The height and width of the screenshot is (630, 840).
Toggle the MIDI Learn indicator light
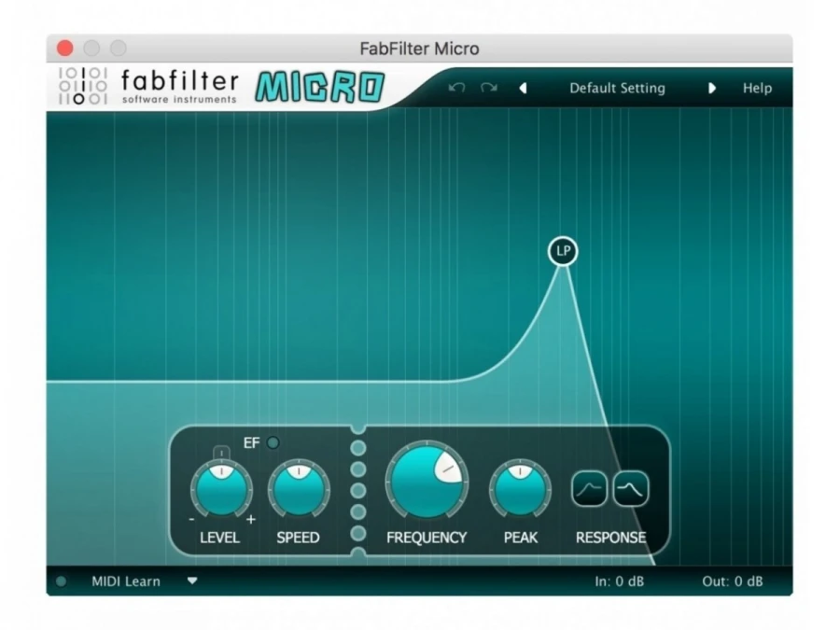61,581
